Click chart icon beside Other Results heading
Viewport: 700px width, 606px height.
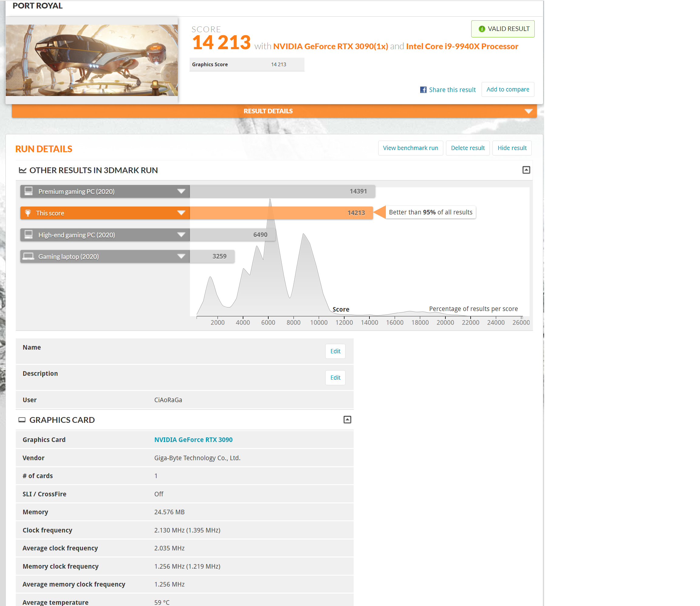22,170
